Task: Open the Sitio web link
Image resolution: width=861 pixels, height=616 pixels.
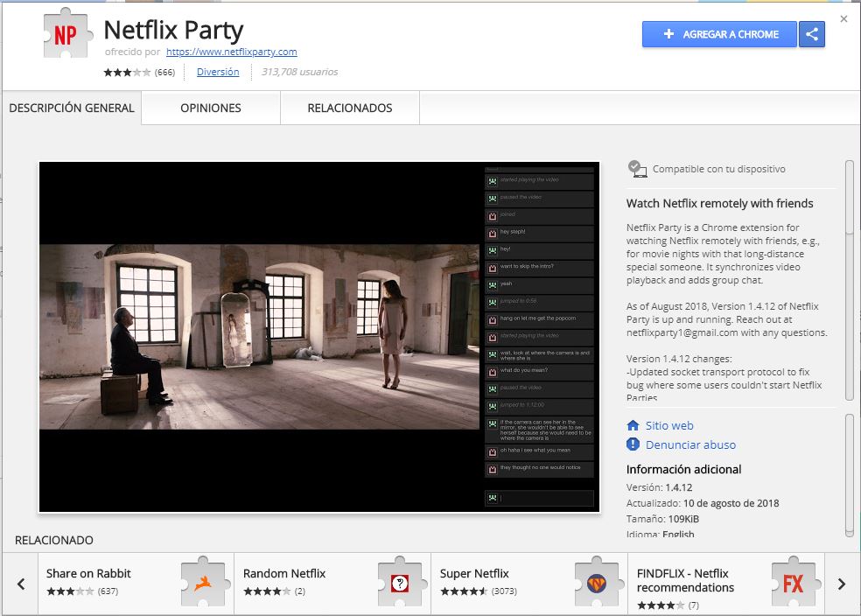Action: (669, 425)
